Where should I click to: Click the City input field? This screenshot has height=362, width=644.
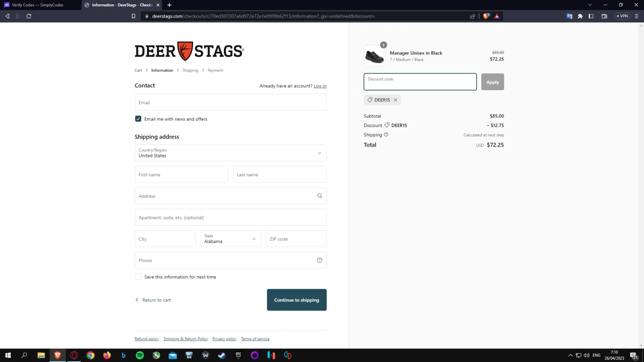click(165, 239)
